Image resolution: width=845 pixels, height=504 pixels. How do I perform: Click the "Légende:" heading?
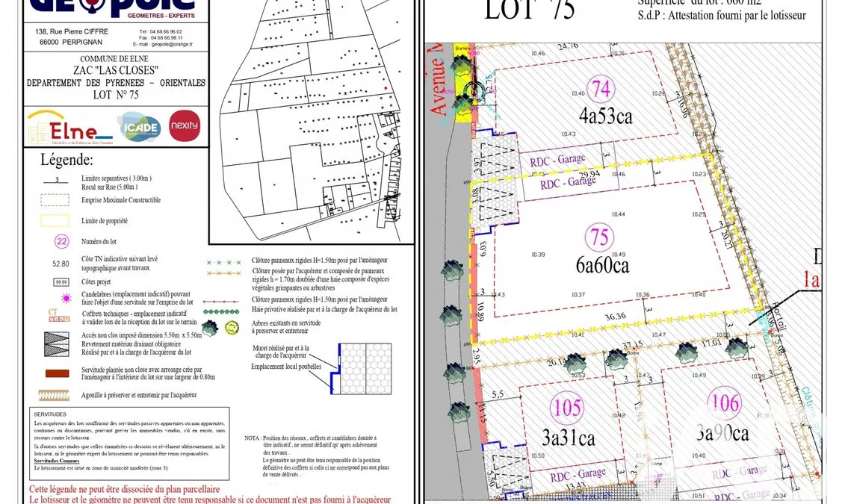[66, 160]
